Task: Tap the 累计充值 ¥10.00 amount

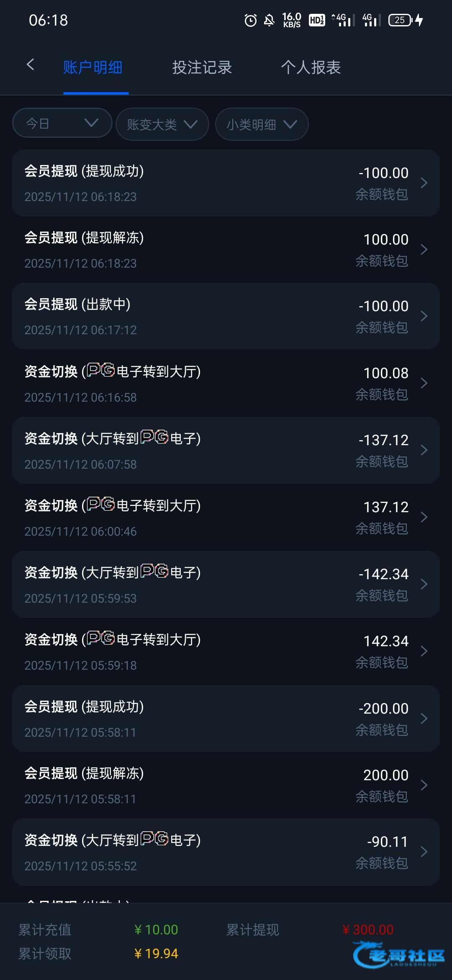Action: (156, 930)
